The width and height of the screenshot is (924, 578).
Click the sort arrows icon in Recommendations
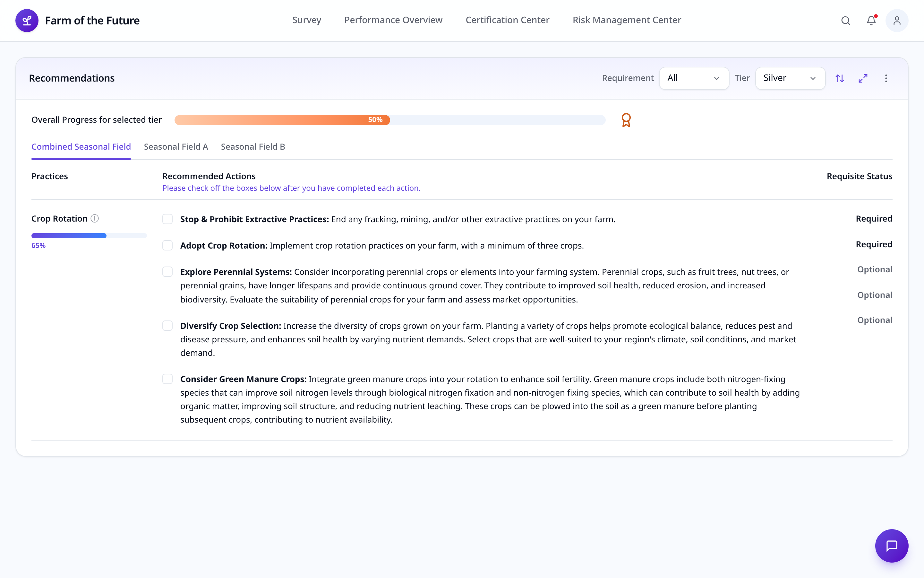(x=840, y=78)
